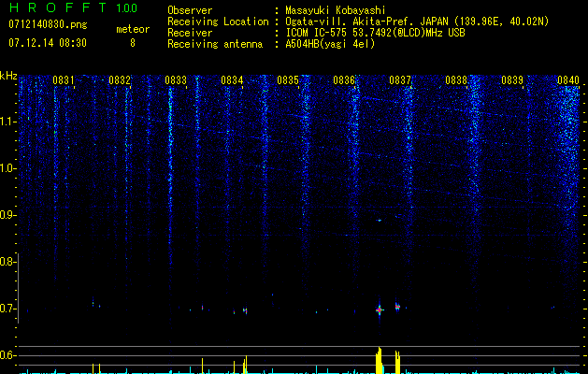The height and width of the screenshot is (374, 588).
Task: Click the kHz axis unit label
Action: point(8,76)
